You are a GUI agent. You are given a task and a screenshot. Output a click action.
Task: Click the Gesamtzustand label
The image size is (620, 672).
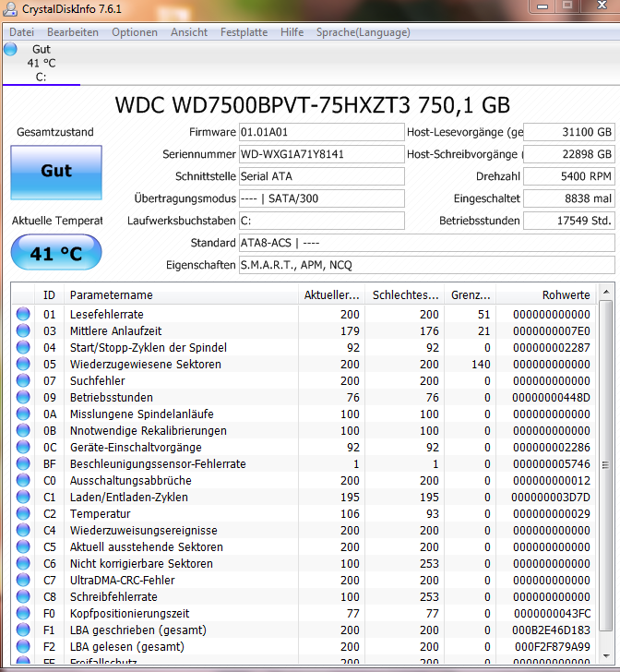coord(55,132)
